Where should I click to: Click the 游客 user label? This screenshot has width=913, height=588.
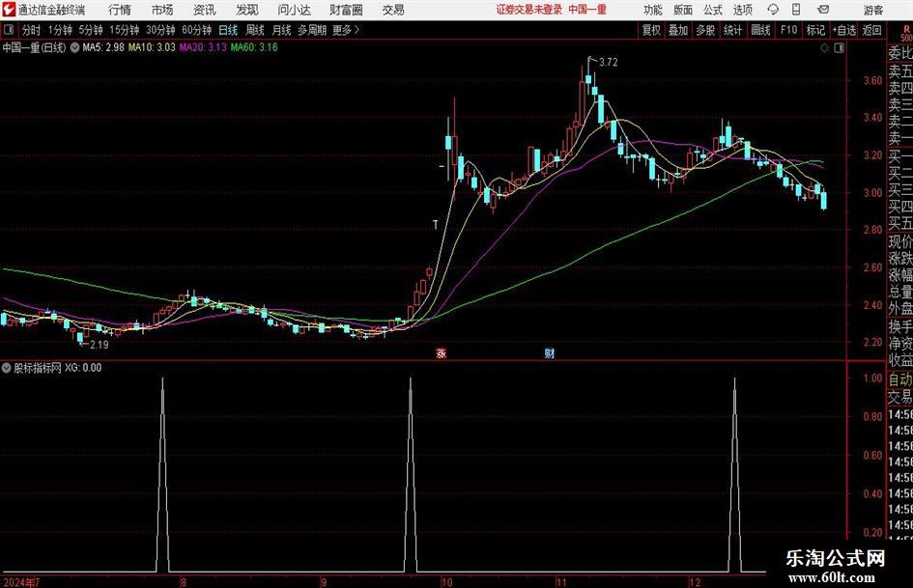tap(873, 10)
